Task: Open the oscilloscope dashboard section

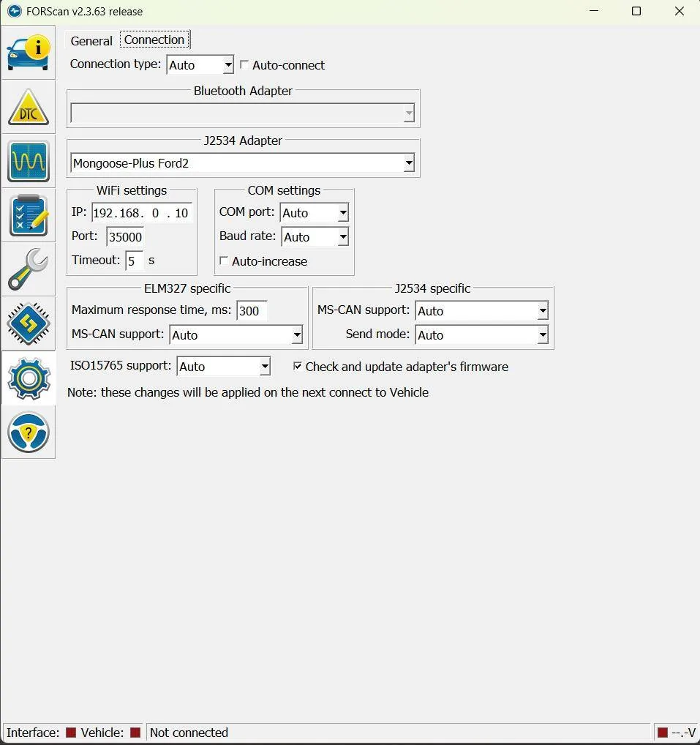Action: [29, 161]
